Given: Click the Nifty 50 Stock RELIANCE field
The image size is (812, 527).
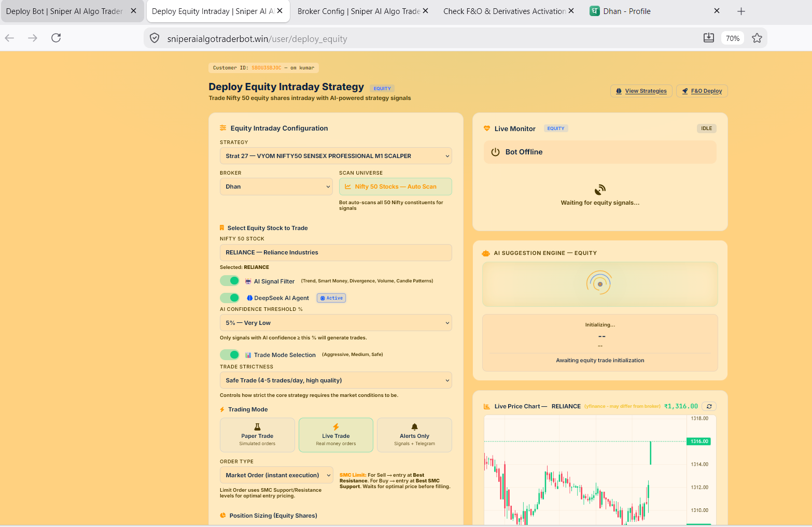Looking at the screenshot, I should click(x=336, y=252).
